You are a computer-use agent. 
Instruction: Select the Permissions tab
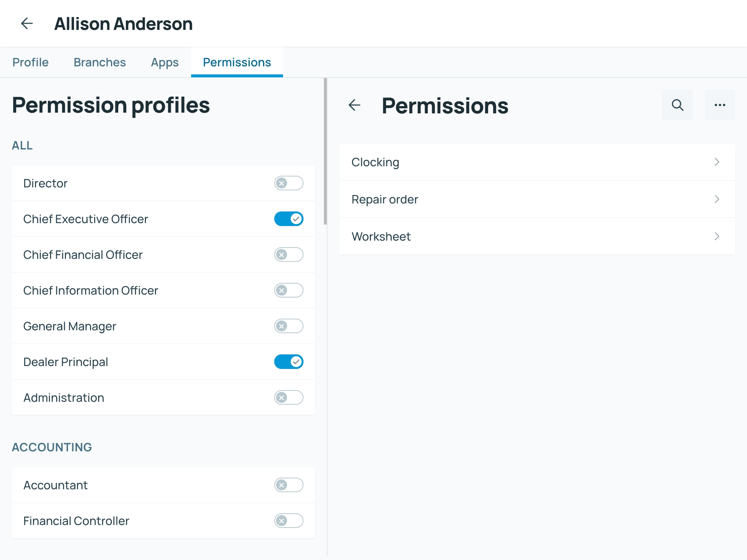(237, 62)
